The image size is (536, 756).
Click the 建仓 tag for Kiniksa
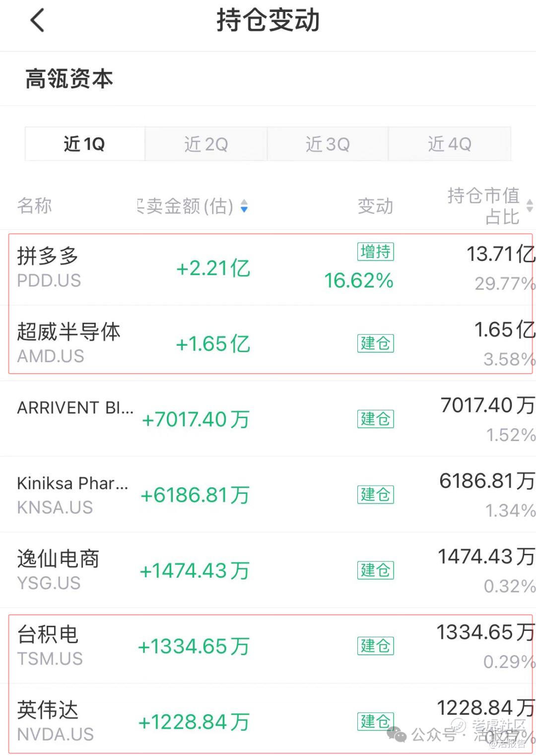376,494
